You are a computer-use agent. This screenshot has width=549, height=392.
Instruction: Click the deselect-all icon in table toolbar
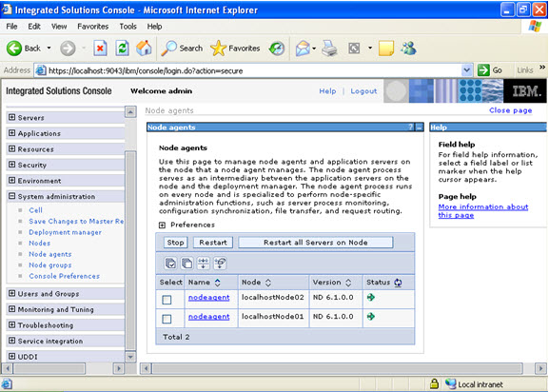(186, 264)
